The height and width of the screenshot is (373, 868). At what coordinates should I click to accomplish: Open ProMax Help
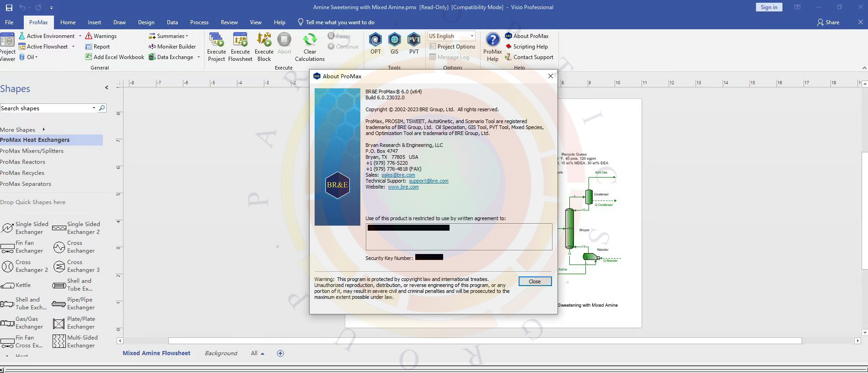493,47
